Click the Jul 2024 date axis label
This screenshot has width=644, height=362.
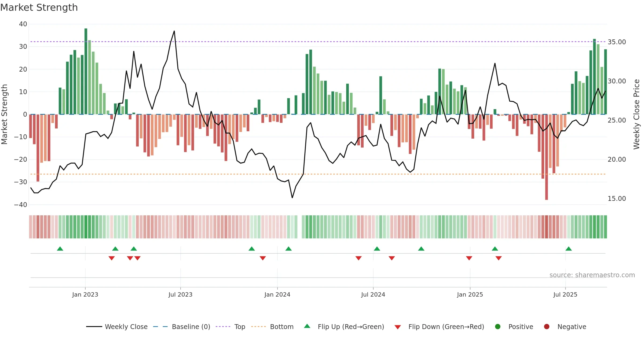373,295
